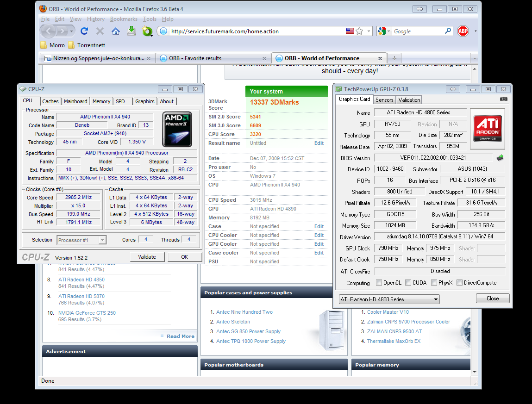Reload the page with the refresh icon
The width and height of the screenshot is (532, 404).
(84, 31)
